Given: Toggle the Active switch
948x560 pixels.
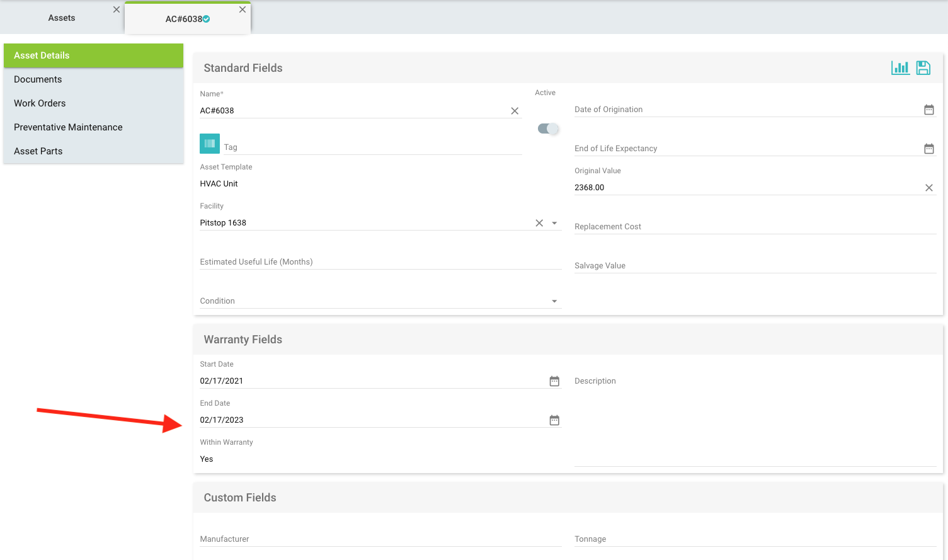Looking at the screenshot, I should (x=548, y=129).
